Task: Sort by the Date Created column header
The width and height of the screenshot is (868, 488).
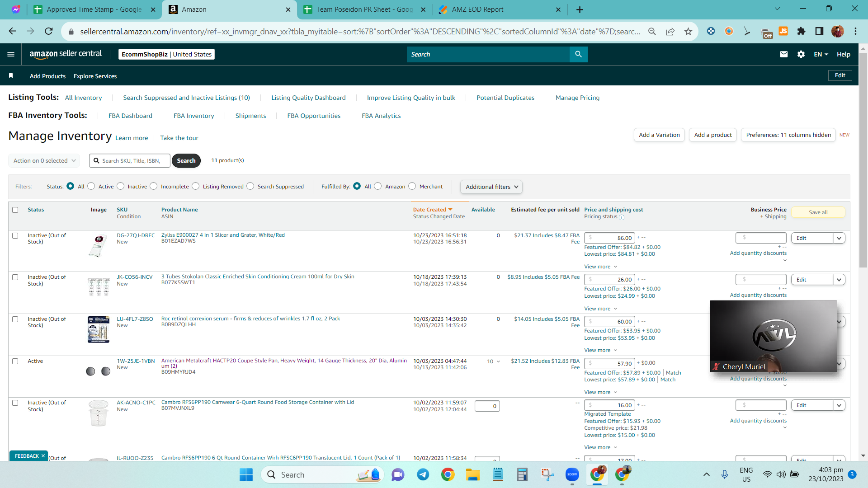Action: tap(432, 210)
